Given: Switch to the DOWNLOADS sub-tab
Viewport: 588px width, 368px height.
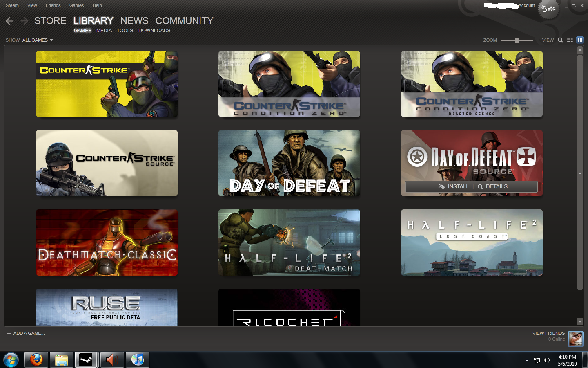Looking at the screenshot, I should point(154,31).
